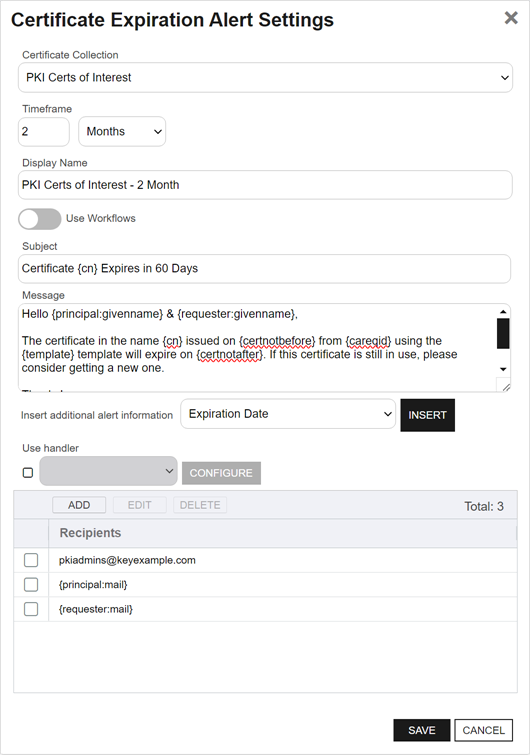Image resolution: width=530 pixels, height=755 pixels.
Task: Open the Expiration Date insert dropdown
Action: [x=288, y=414]
